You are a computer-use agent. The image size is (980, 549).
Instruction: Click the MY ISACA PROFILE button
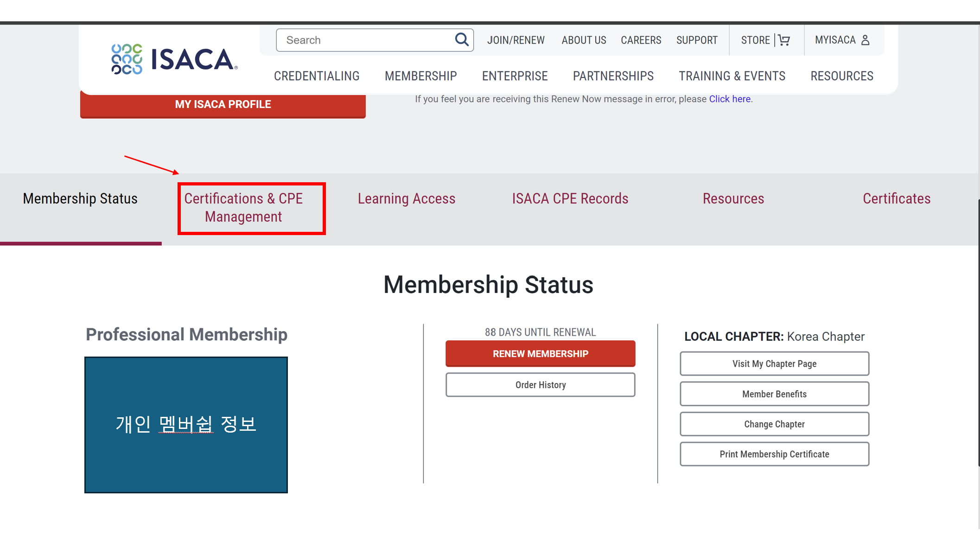(x=223, y=105)
